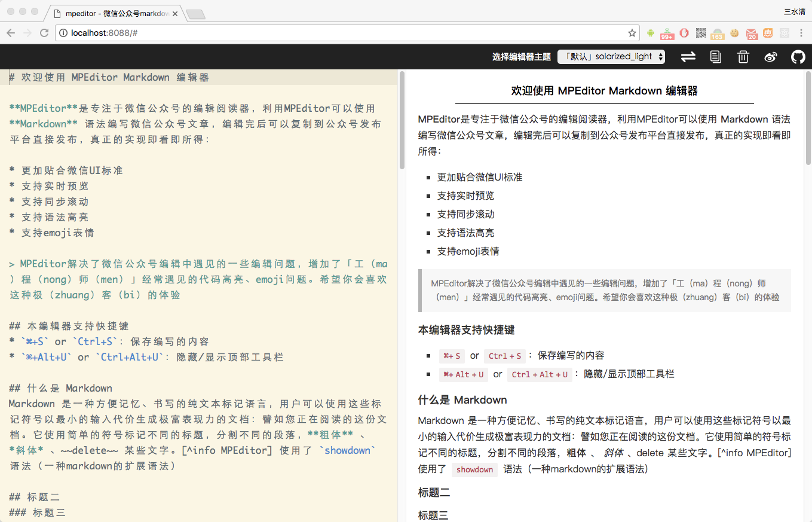Viewport: 812px width, 522px height.
Task: Click editor line '* 支持emoji表情'
Action: [x=52, y=233]
